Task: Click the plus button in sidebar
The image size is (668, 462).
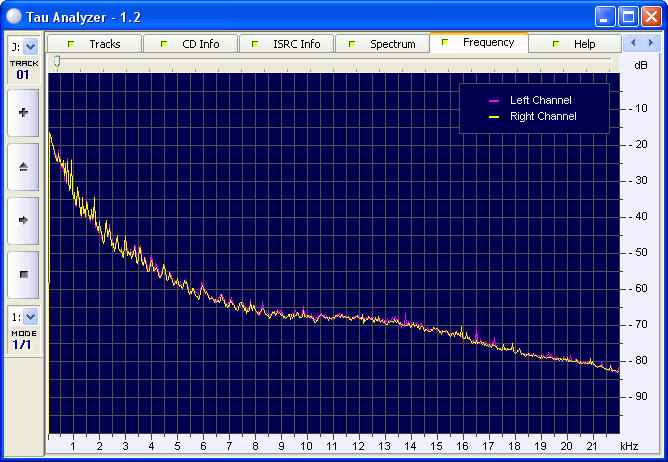Action: pyautogui.click(x=23, y=113)
